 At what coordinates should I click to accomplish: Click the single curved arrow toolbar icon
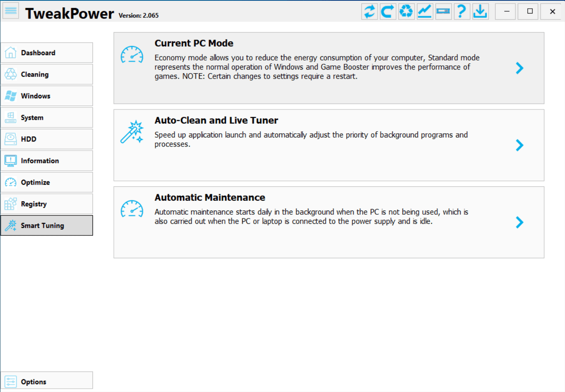[388, 11]
